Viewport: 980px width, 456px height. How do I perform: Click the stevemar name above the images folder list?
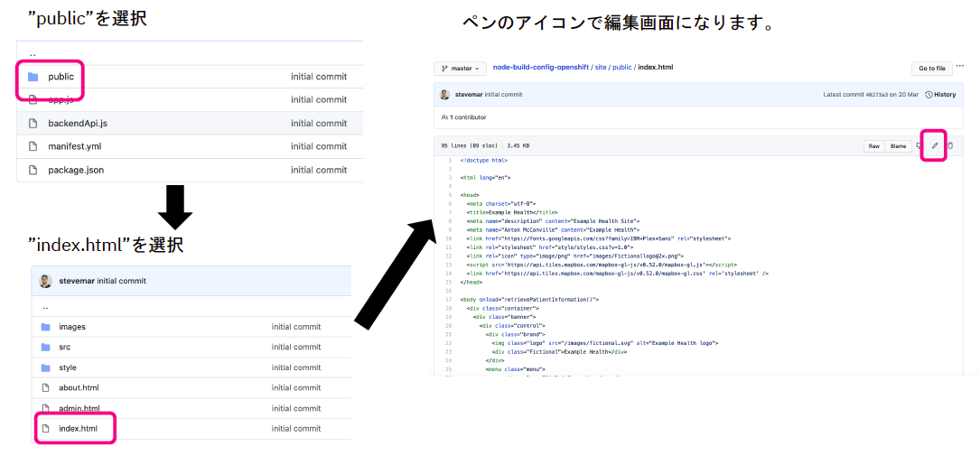click(76, 281)
